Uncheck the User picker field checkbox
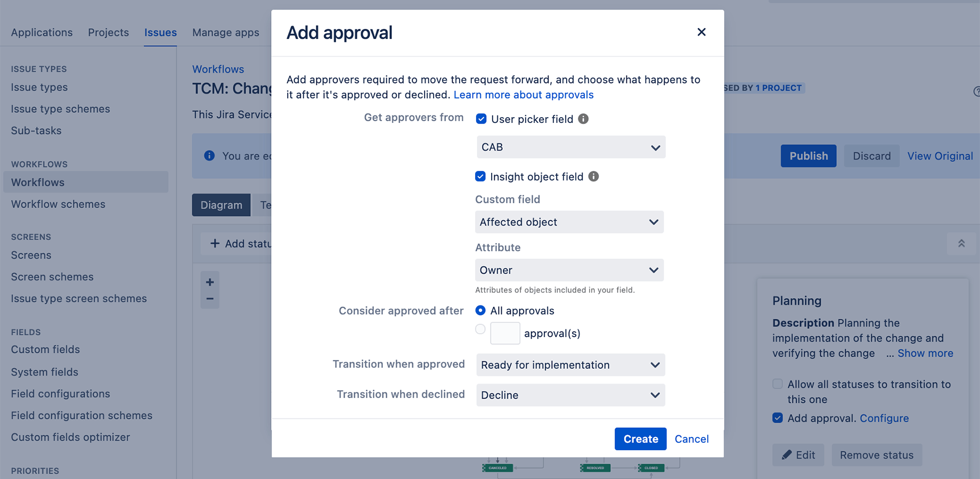Viewport: 980px width, 479px height. click(481, 119)
